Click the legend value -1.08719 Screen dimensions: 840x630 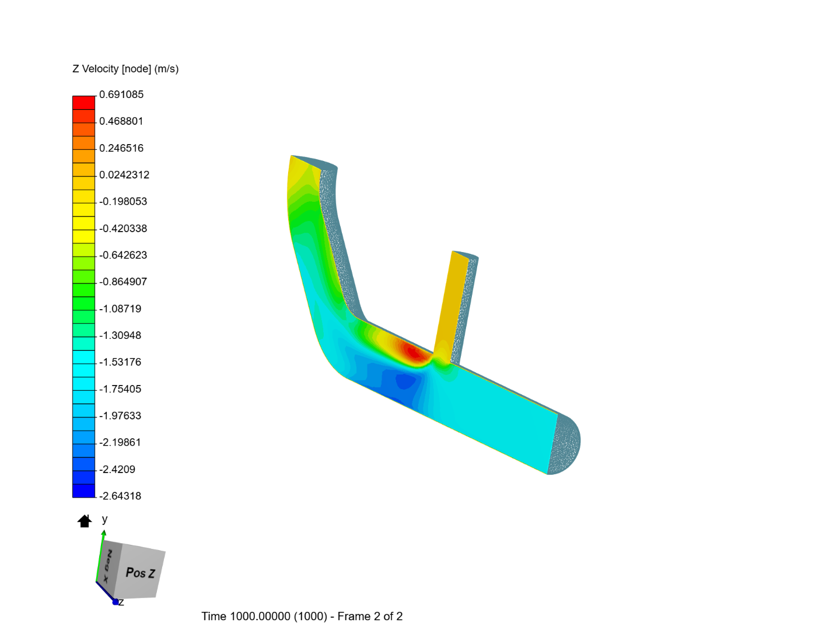click(x=120, y=309)
